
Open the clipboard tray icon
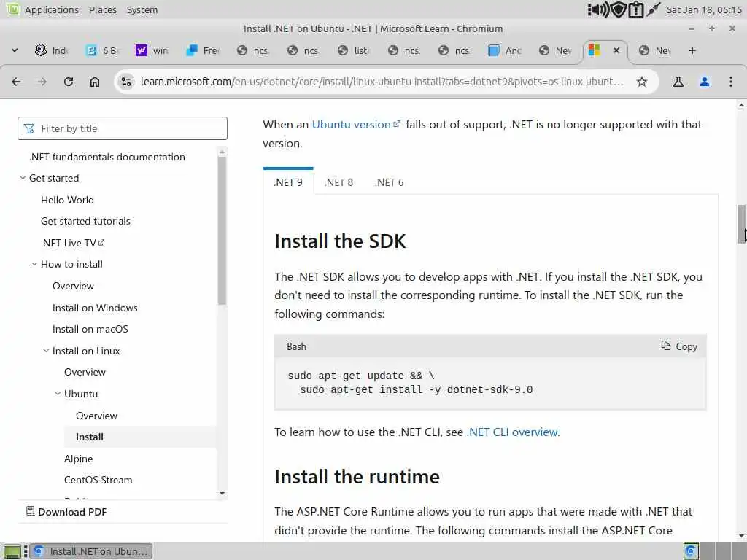pyautogui.click(x=636, y=9)
